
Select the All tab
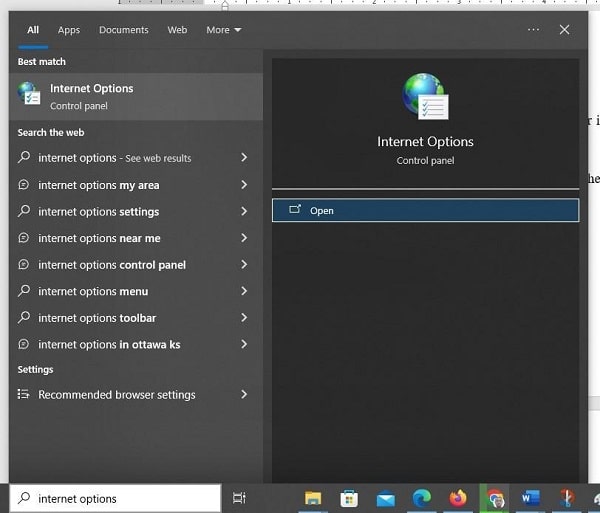[33, 30]
